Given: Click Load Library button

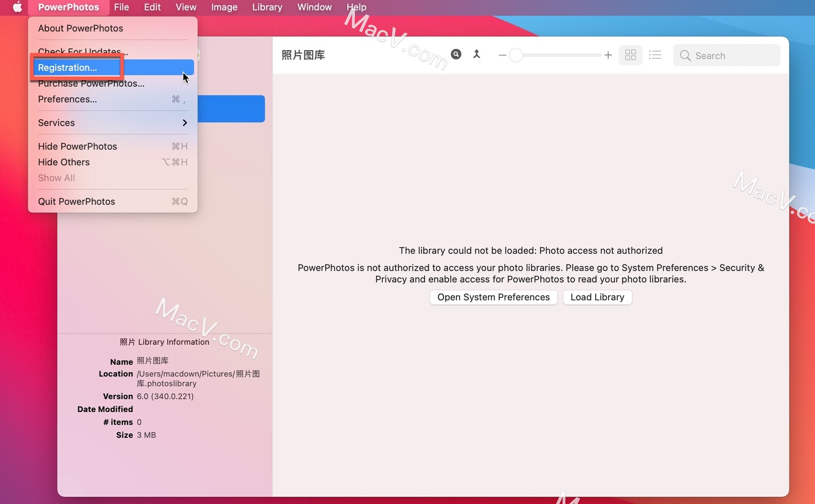Looking at the screenshot, I should [x=597, y=297].
